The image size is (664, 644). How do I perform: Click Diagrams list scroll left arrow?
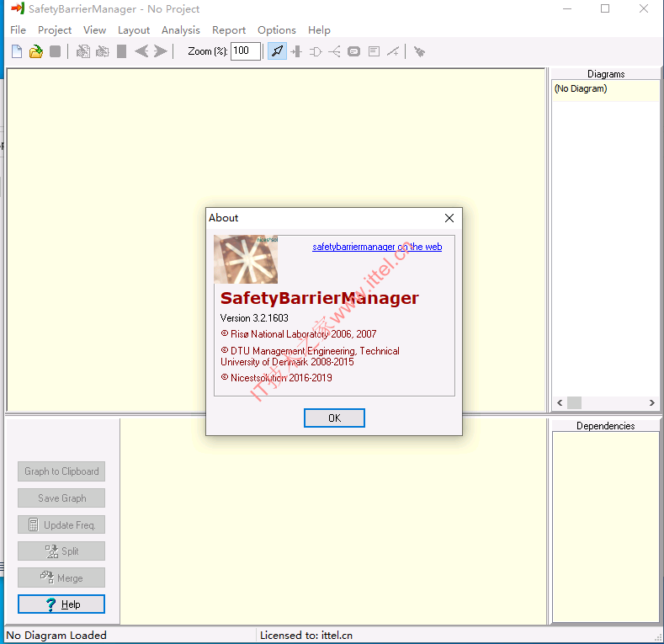pos(560,402)
